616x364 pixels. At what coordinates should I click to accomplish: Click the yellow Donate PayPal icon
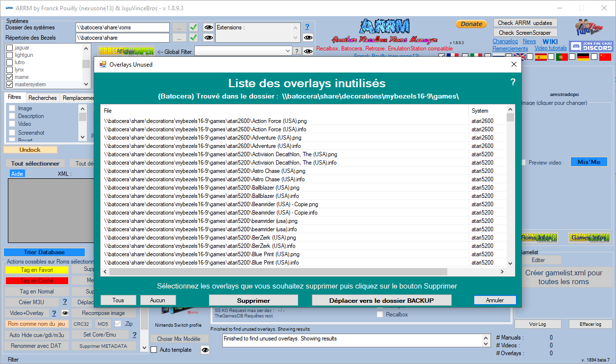(471, 24)
